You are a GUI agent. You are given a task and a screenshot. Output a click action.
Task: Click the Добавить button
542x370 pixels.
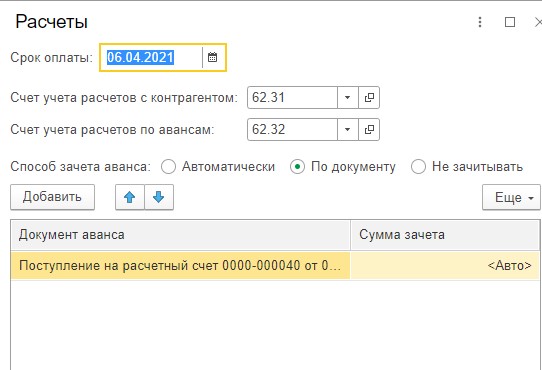[x=52, y=197]
